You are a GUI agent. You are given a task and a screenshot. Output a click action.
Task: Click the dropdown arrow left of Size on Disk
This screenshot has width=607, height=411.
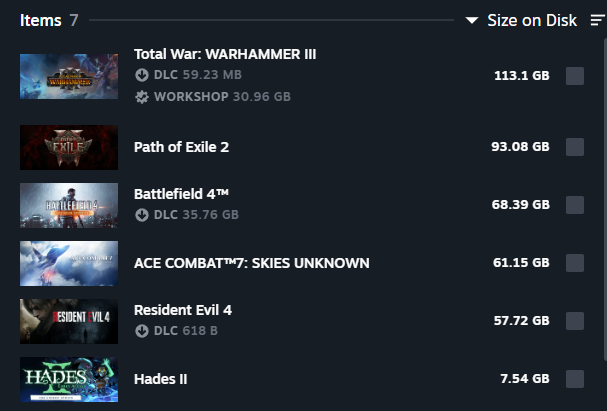click(472, 21)
